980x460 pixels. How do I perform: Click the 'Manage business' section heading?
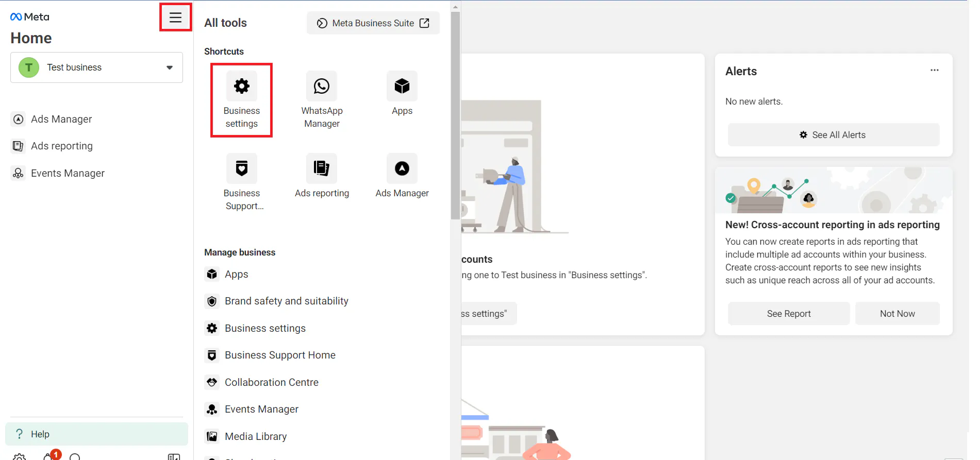(x=240, y=252)
